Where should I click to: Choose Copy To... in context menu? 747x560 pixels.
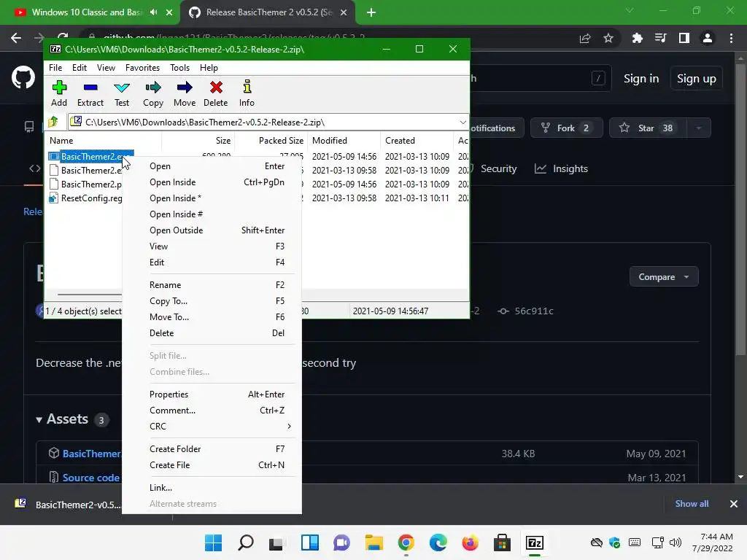pos(212,301)
